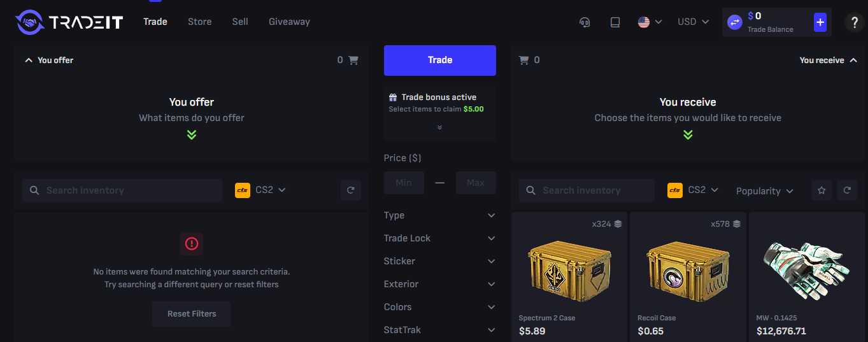
Task: Expand the Trade bonus details chevron
Action: point(439,127)
